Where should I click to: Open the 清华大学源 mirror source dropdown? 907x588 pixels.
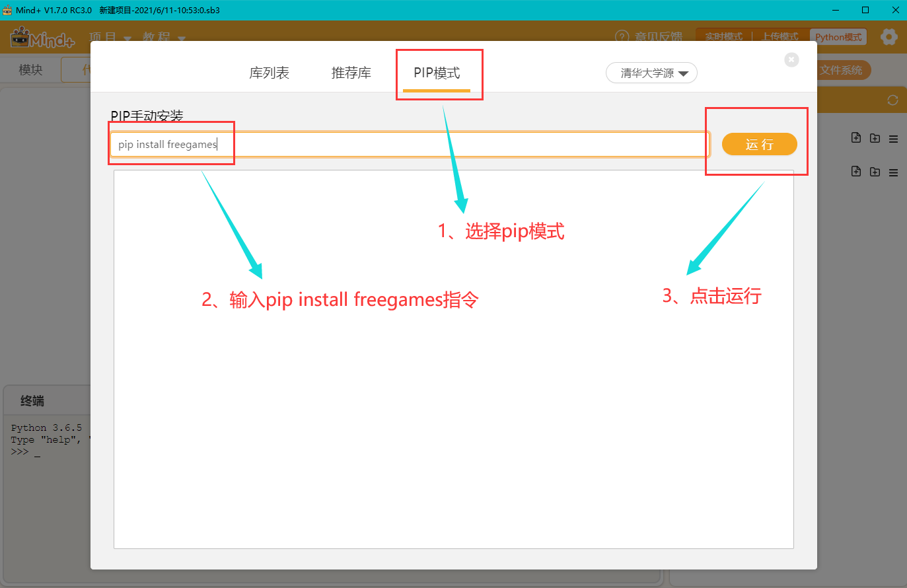(651, 73)
